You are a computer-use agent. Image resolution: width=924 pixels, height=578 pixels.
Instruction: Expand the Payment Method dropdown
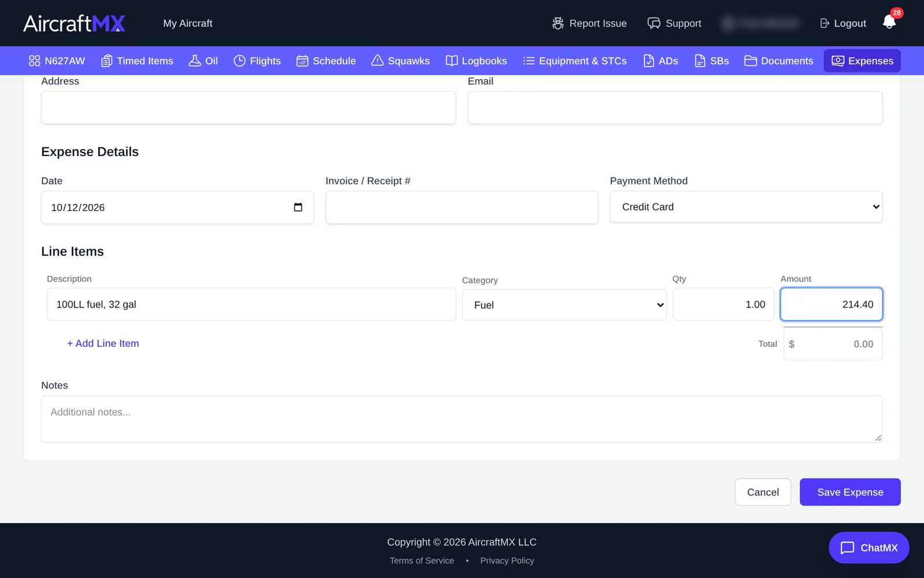[x=746, y=207]
